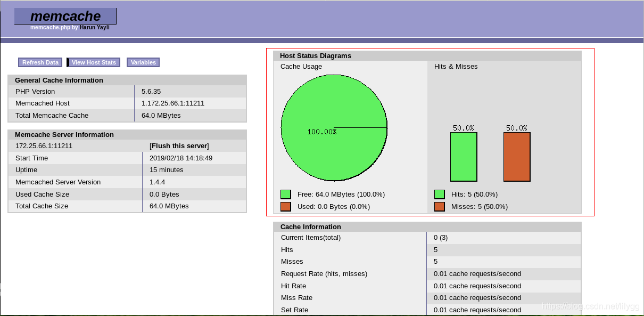The image size is (644, 316).
Task: Click the Hits & Misses label
Action: coord(456,67)
